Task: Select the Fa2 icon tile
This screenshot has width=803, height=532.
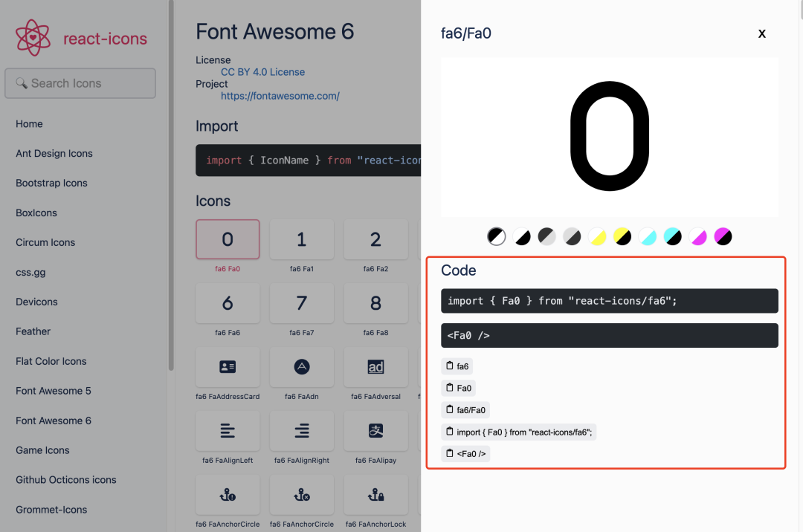Action: (x=375, y=239)
